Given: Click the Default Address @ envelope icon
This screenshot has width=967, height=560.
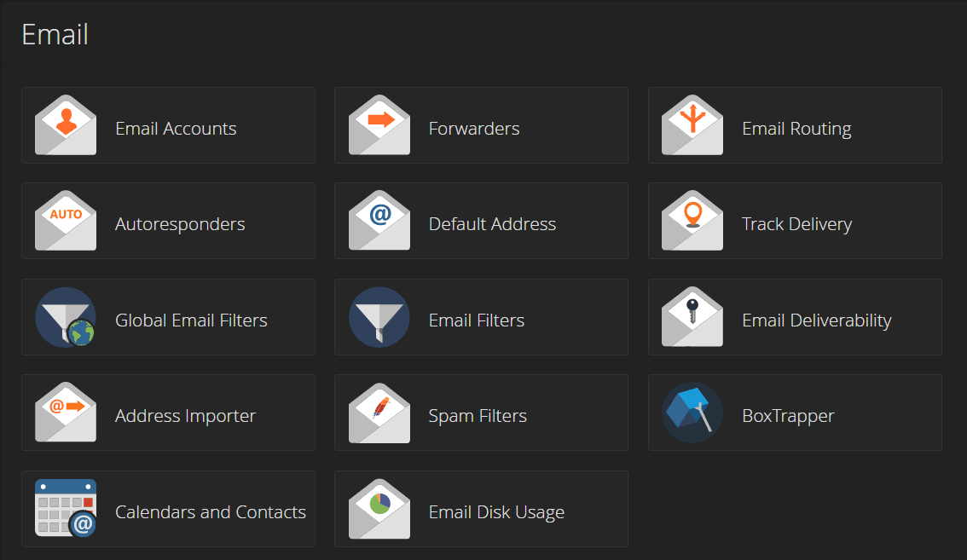Looking at the screenshot, I should tap(379, 221).
